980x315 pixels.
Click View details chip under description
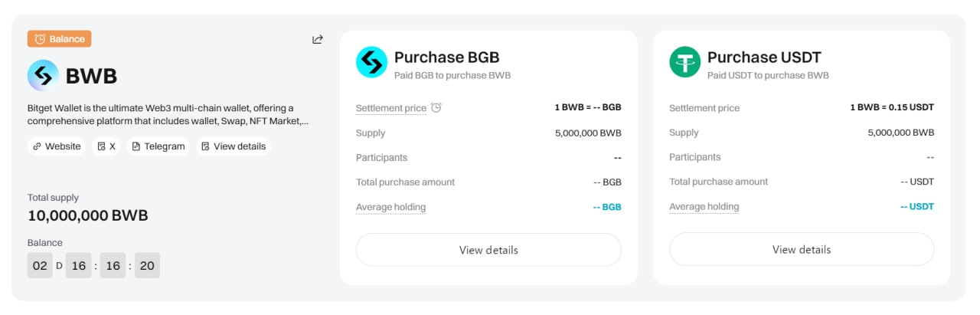tap(234, 146)
